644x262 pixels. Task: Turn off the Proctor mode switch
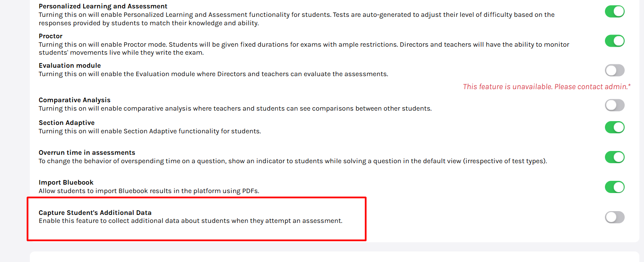(615, 41)
